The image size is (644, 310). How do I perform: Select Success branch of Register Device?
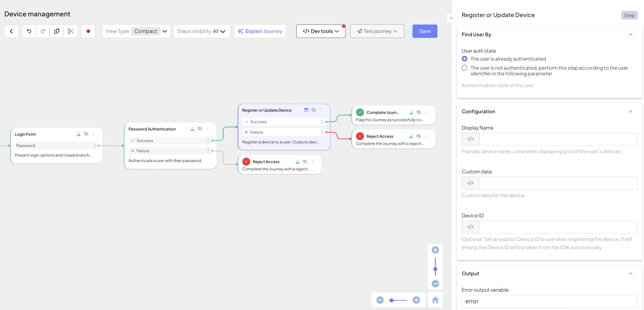coord(284,122)
